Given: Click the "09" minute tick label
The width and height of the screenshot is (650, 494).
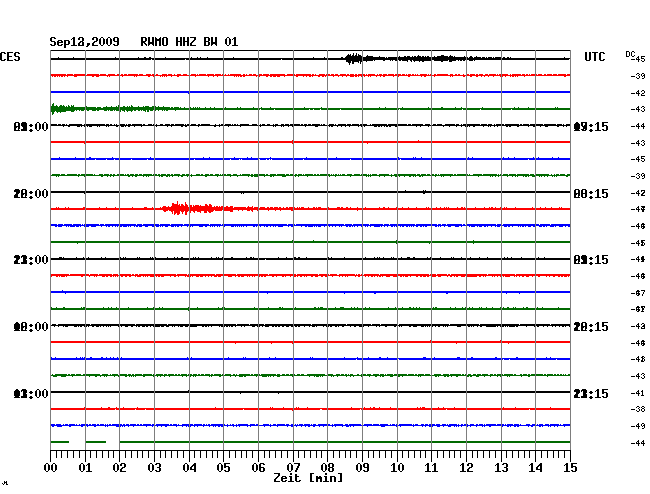Looking at the screenshot, I should click(362, 467).
